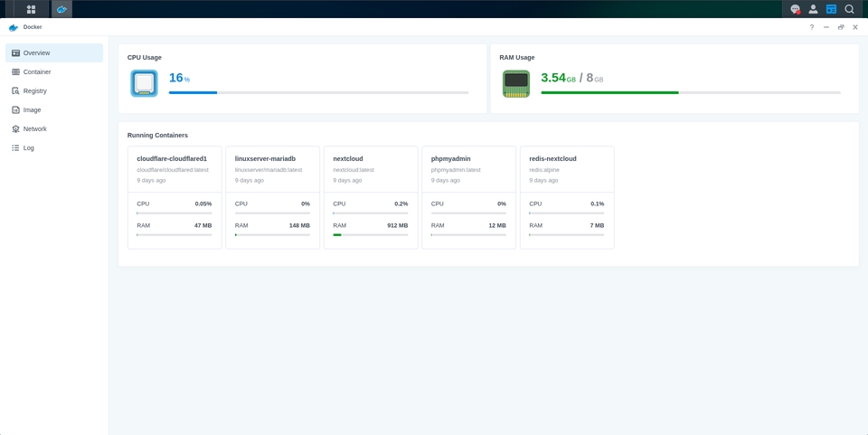The image size is (868, 435).
Task: Click the overall RAM usage bar
Action: pyautogui.click(x=691, y=92)
